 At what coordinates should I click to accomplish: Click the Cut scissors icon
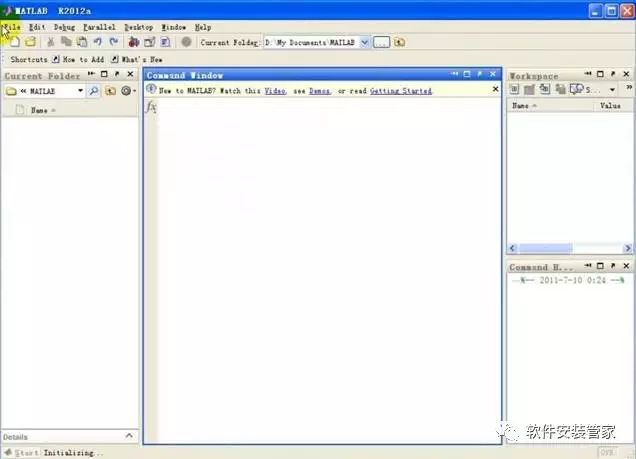[50, 42]
